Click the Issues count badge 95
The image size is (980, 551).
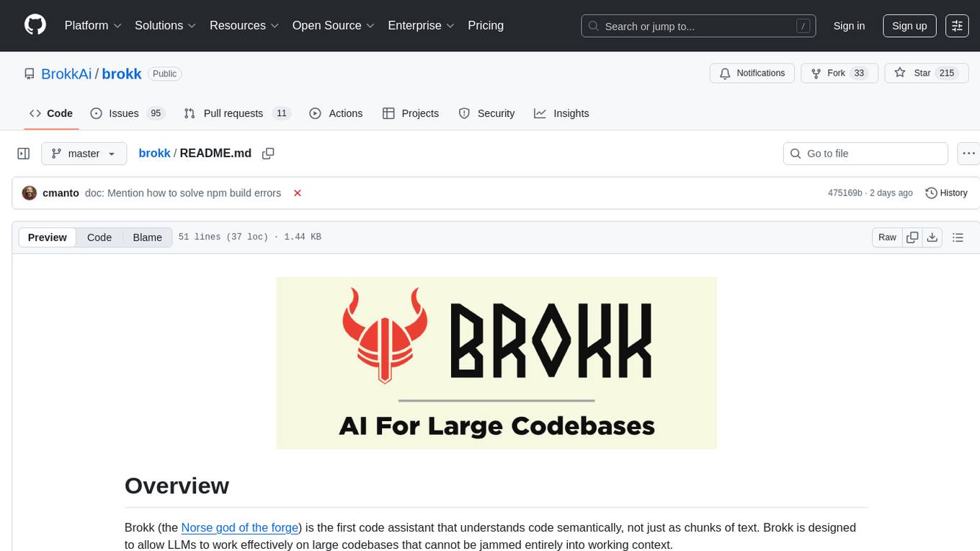coord(155,113)
